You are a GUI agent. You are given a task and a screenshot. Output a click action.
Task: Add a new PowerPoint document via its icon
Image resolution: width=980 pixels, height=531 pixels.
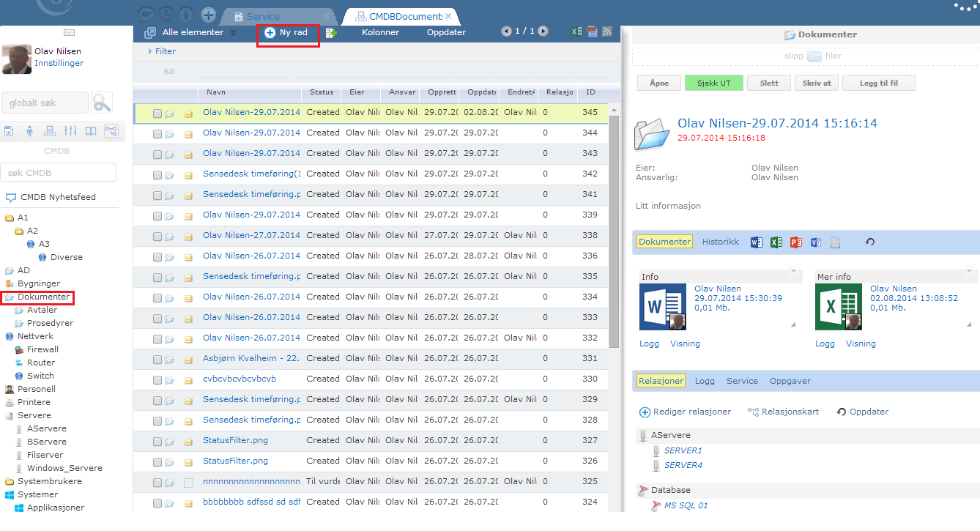pyautogui.click(x=795, y=242)
